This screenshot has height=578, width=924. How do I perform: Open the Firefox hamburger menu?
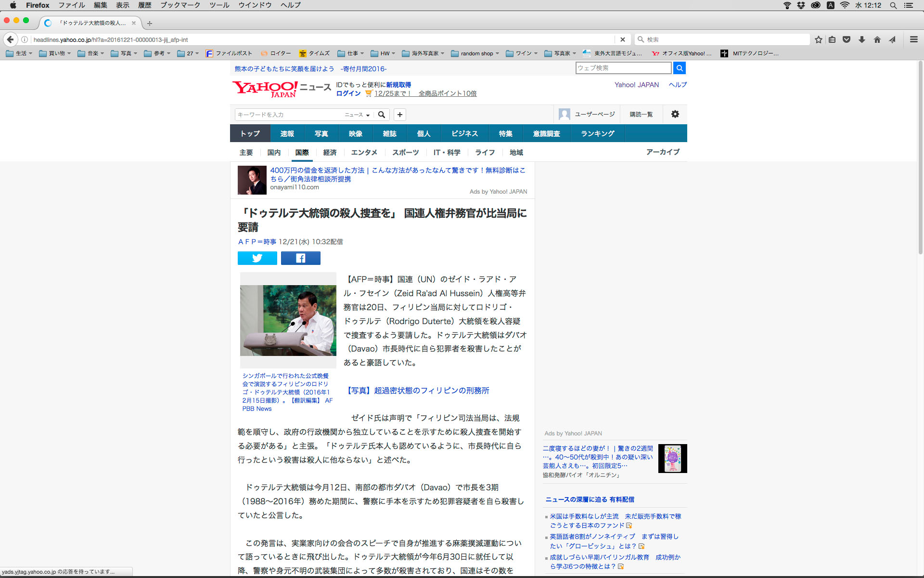click(x=913, y=39)
